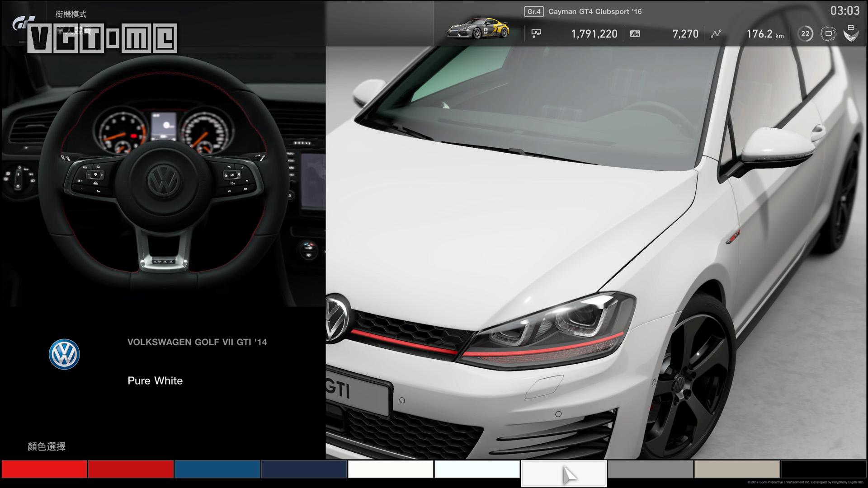Click the 街機模式 mode label
The image size is (868, 488).
click(71, 14)
